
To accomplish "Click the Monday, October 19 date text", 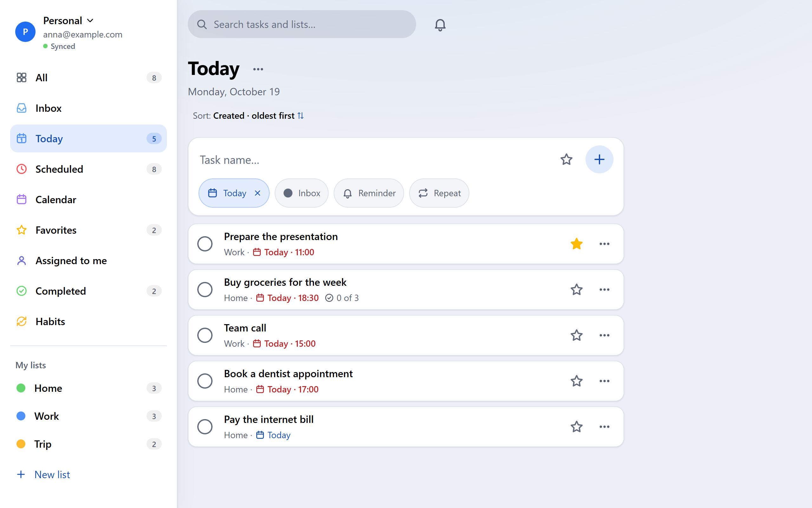I will click(x=234, y=92).
